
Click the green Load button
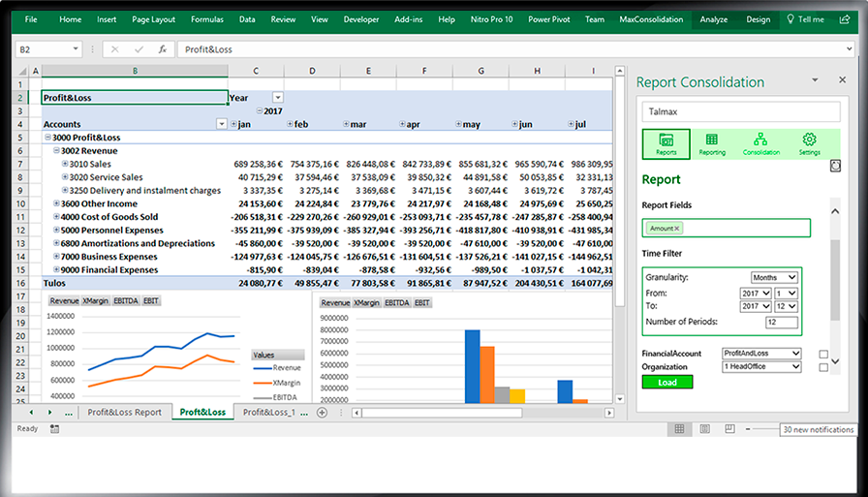point(667,383)
